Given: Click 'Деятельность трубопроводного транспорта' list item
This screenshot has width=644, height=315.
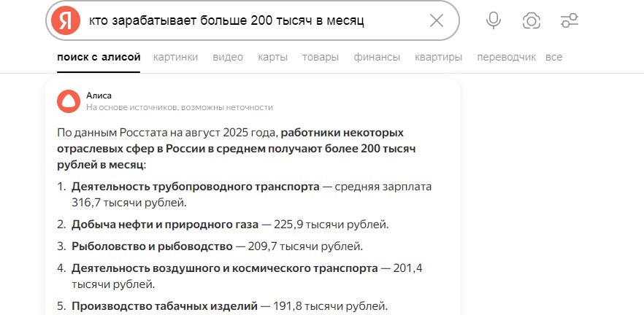Looking at the screenshot, I should click(196, 187).
